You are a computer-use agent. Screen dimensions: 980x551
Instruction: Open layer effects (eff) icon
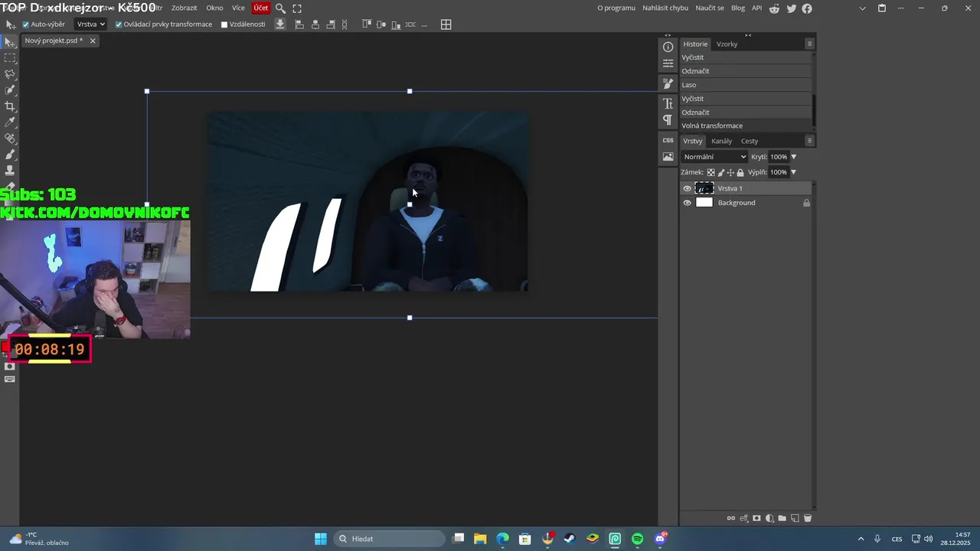743,518
